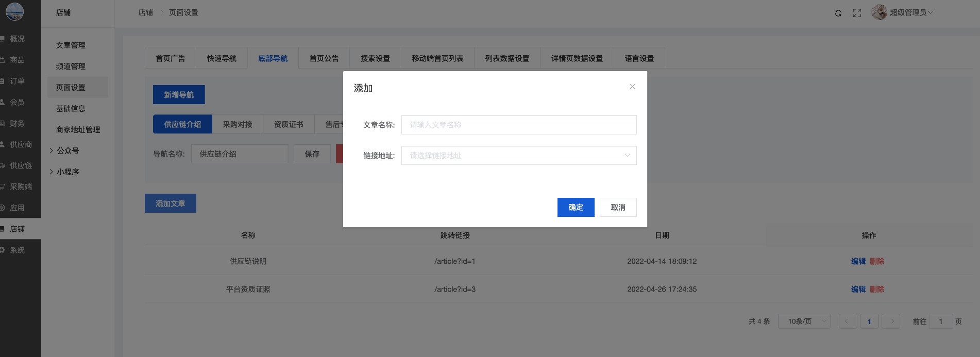Go to next page arrow in pagination

891,321
